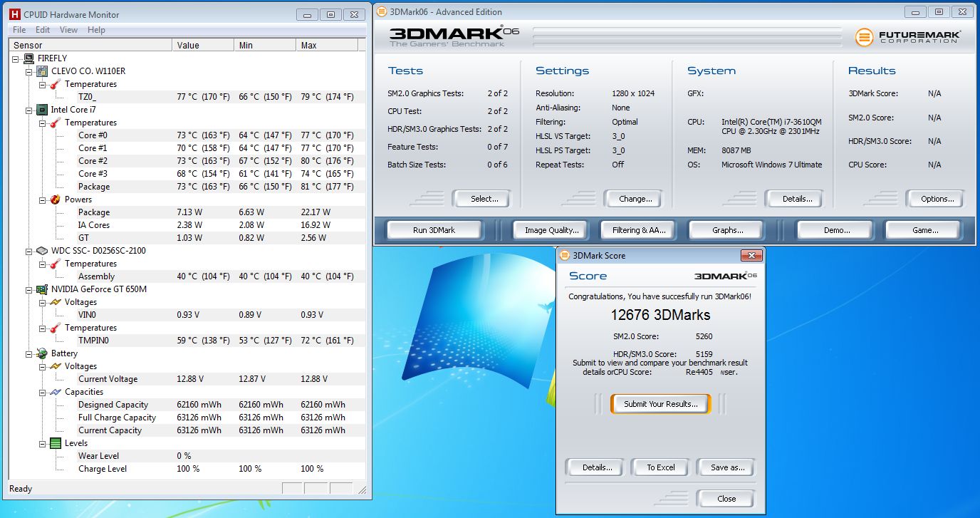The image size is (980, 518).
Task: Click the red H icon in HWMonitor title bar
Action: pos(14,14)
